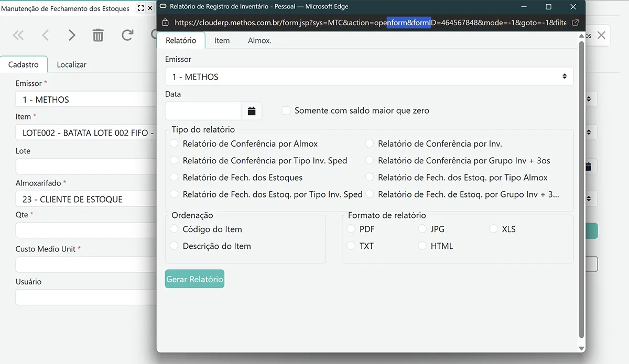The width and height of the screenshot is (629, 364).
Task: Go to next record arrow
Action: tap(72, 35)
